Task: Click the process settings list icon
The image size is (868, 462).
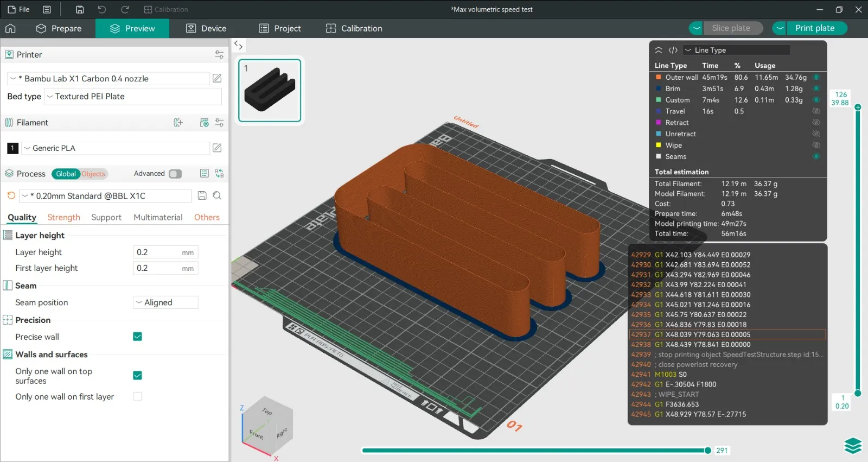Action: pos(205,173)
